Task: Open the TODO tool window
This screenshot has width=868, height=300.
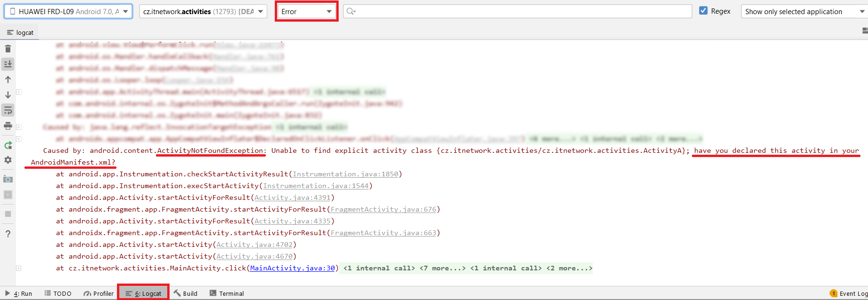Action: click(x=58, y=293)
